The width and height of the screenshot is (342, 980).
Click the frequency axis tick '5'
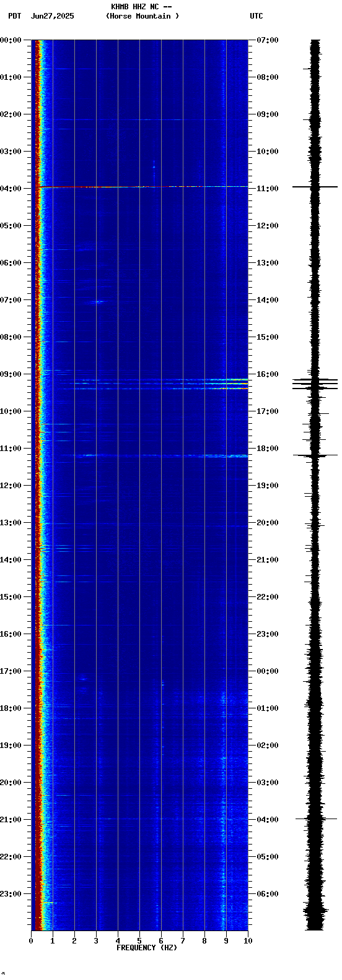click(x=139, y=941)
